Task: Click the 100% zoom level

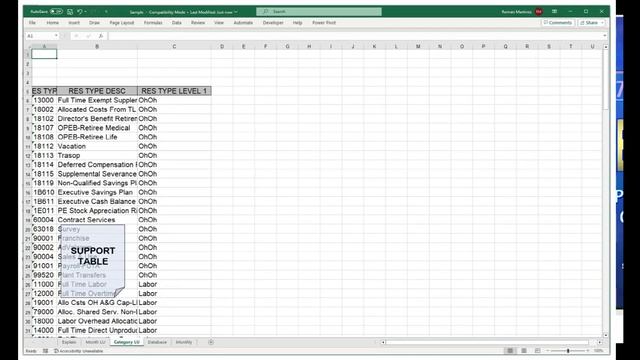Action: [598, 351]
